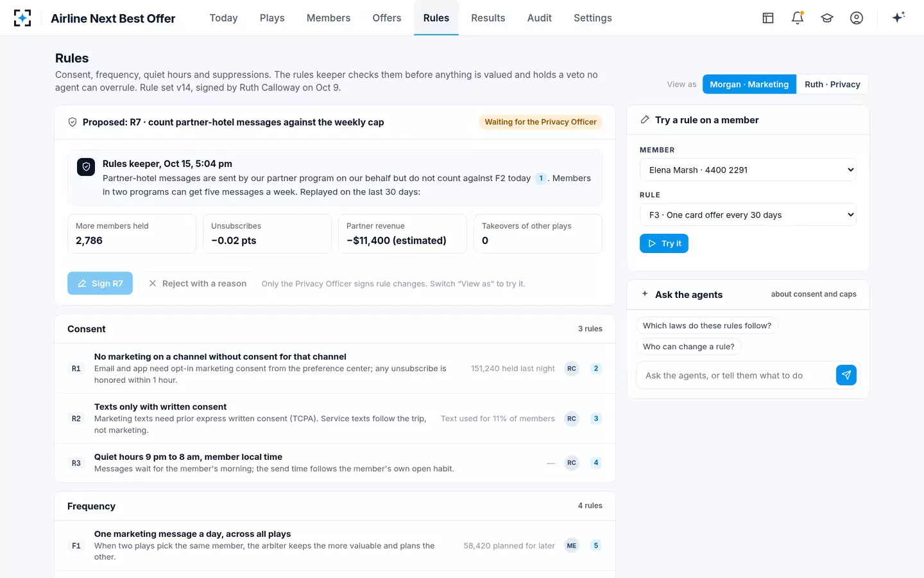Click the More members held 2,786 card
The width and height of the screenshot is (924, 578).
tap(132, 234)
